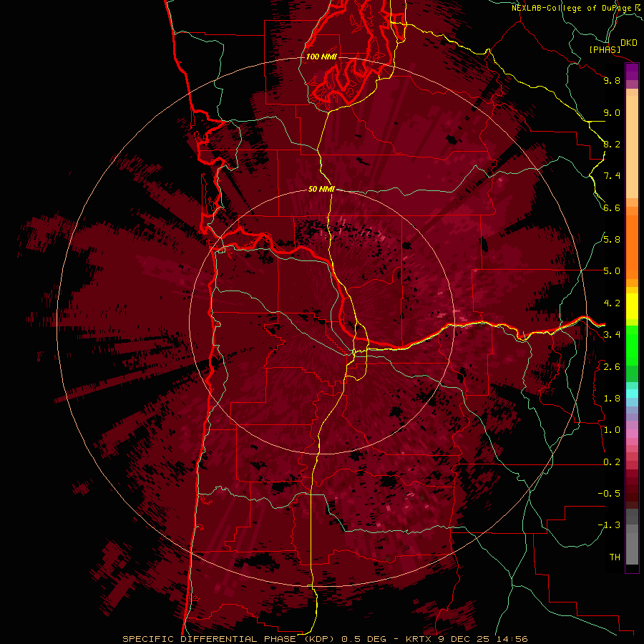Click the 1.8 legend value

(612, 399)
